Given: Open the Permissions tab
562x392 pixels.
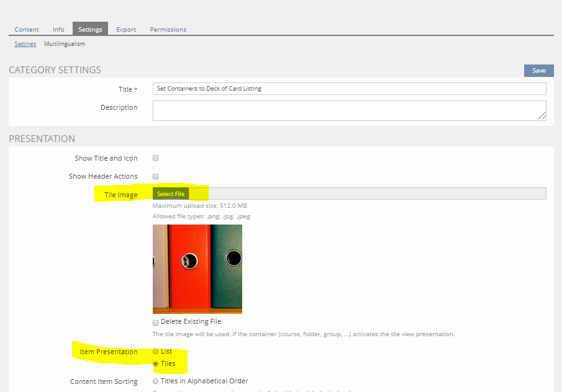Looking at the screenshot, I should tap(168, 29).
